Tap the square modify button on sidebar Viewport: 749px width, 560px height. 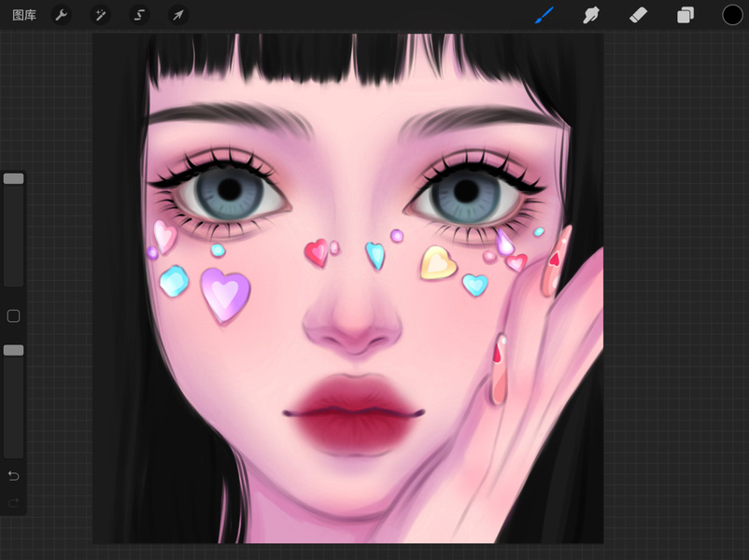click(x=13, y=315)
